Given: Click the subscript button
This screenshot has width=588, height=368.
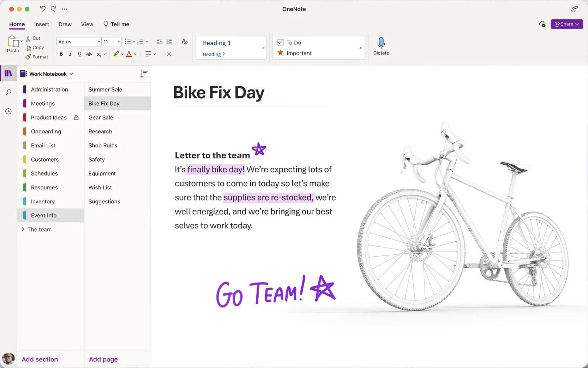Looking at the screenshot, I should pyautogui.click(x=99, y=54).
